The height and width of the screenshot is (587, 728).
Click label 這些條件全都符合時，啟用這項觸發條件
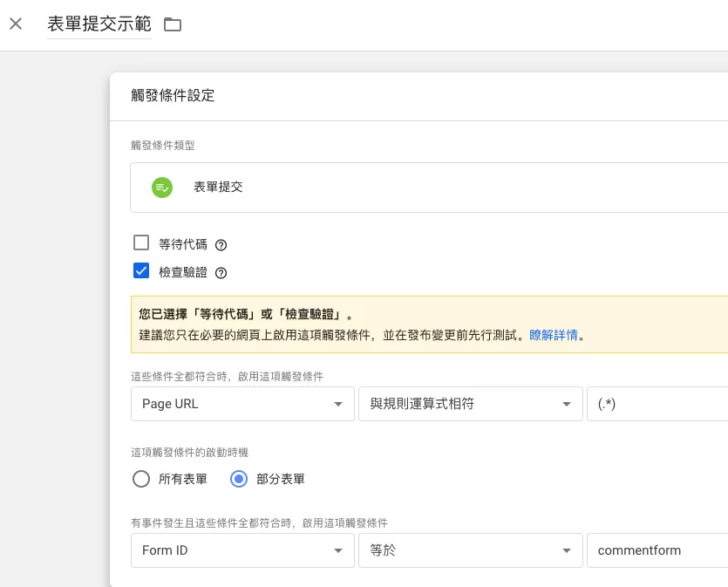[227, 377]
